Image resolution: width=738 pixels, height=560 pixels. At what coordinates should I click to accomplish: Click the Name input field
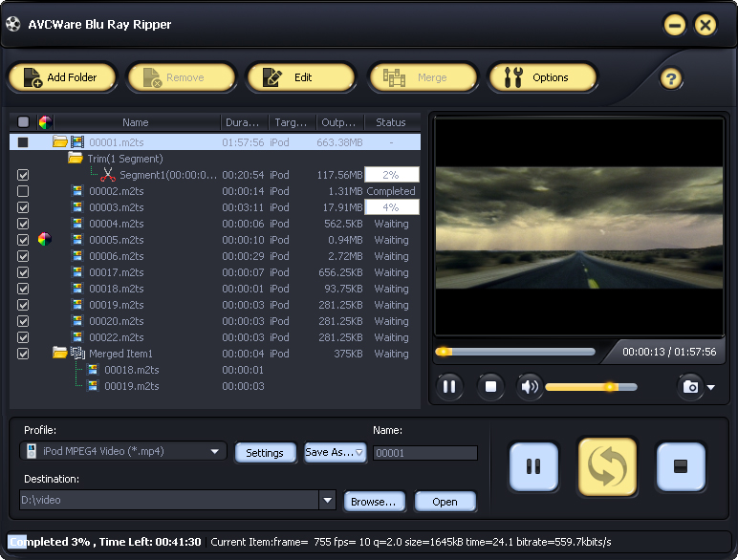(x=425, y=453)
